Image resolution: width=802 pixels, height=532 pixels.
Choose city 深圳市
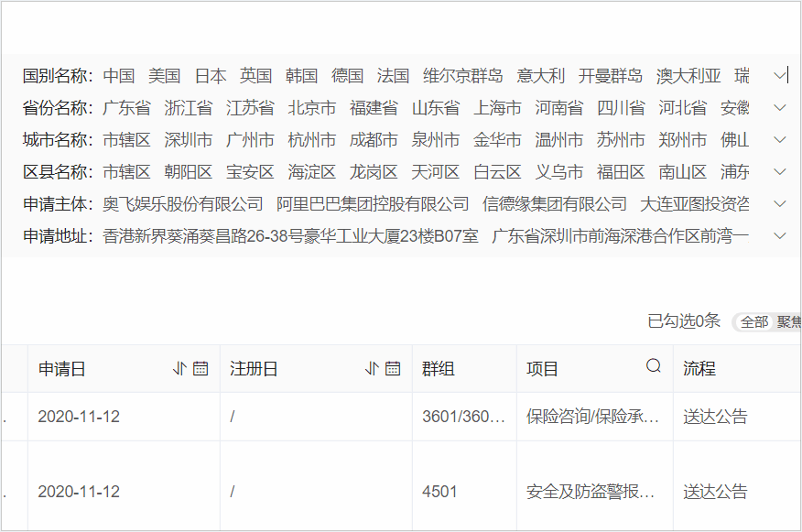189,140
